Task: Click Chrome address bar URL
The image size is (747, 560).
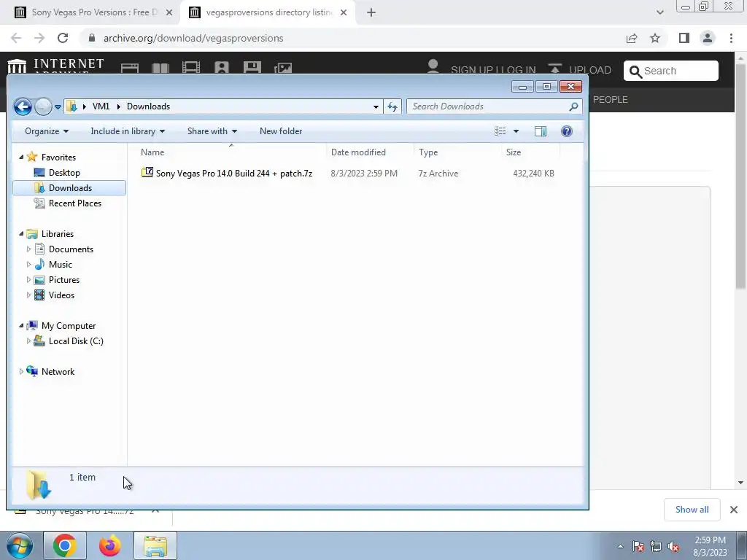Action: pyautogui.click(x=193, y=38)
